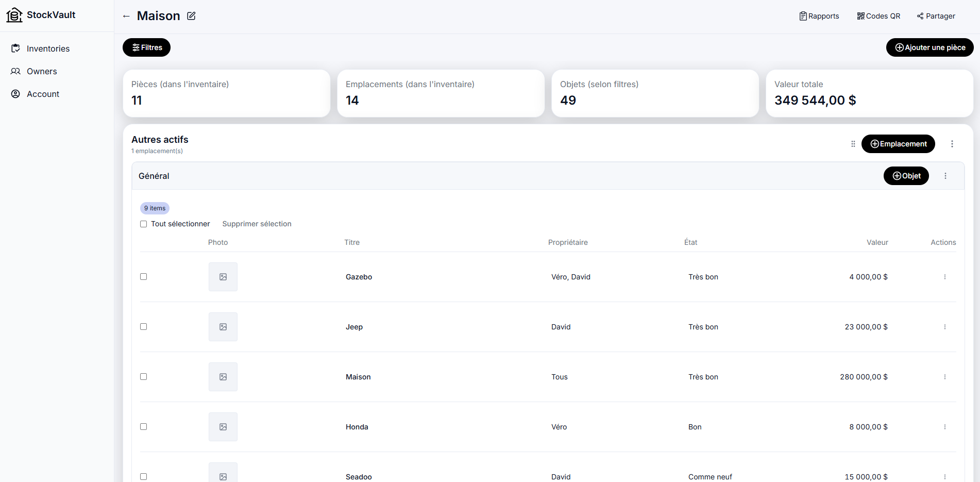Click the StockVault logo icon
The image size is (980, 482).
click(14, 15)
